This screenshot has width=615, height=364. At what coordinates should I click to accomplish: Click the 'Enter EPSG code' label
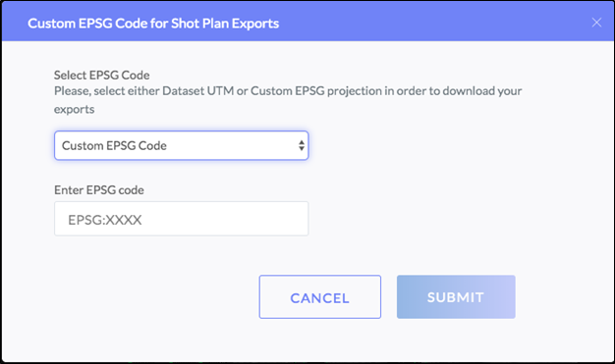coord(99,190)
